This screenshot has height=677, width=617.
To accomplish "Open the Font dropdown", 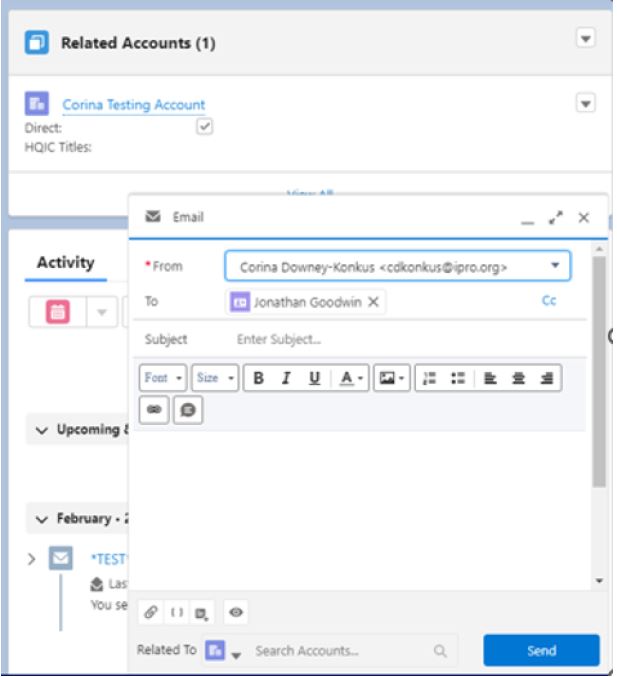I will pos(163,378).
